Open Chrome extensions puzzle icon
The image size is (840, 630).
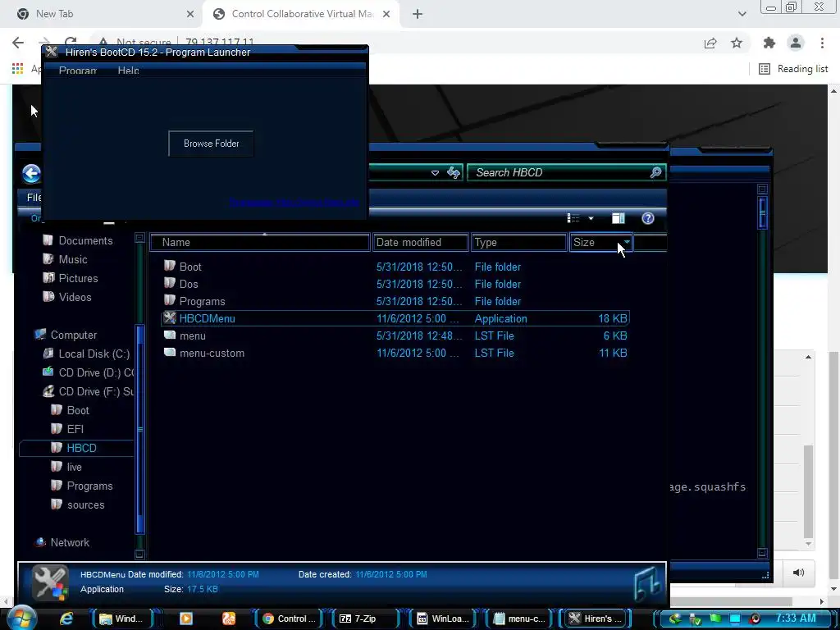point(769,43)
